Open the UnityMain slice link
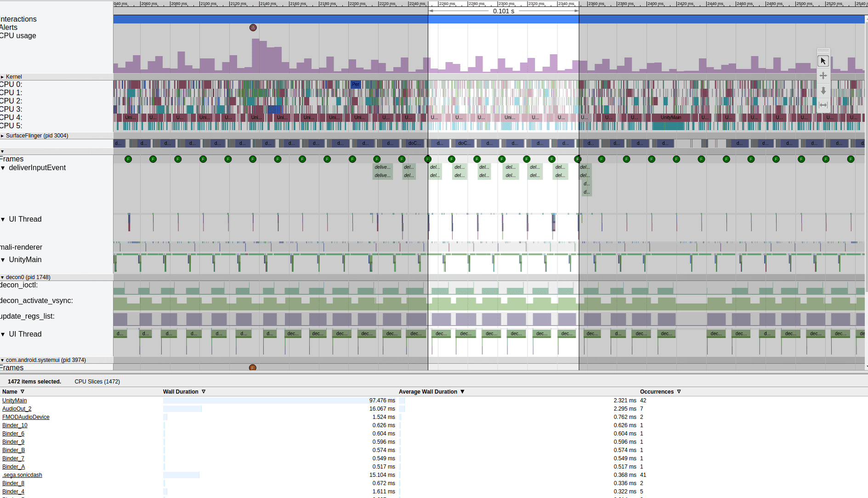Viewport: 868px width, 498px height. tap(15, 401)
